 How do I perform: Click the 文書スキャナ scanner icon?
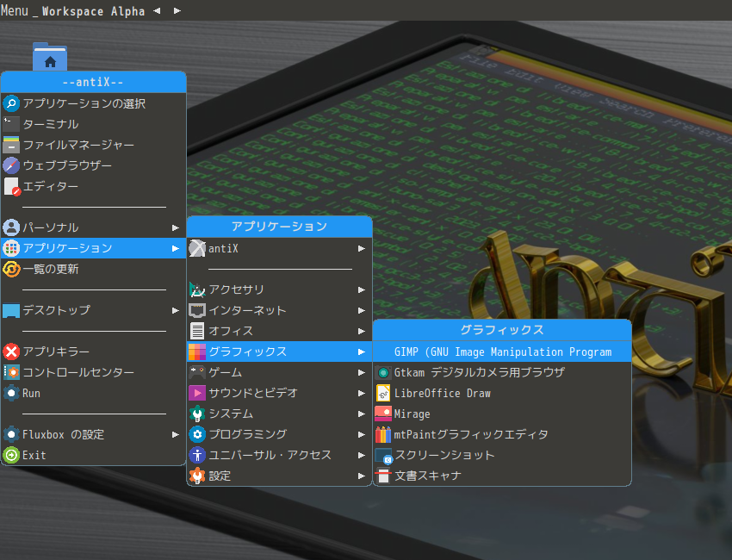(x=383, y=476)
